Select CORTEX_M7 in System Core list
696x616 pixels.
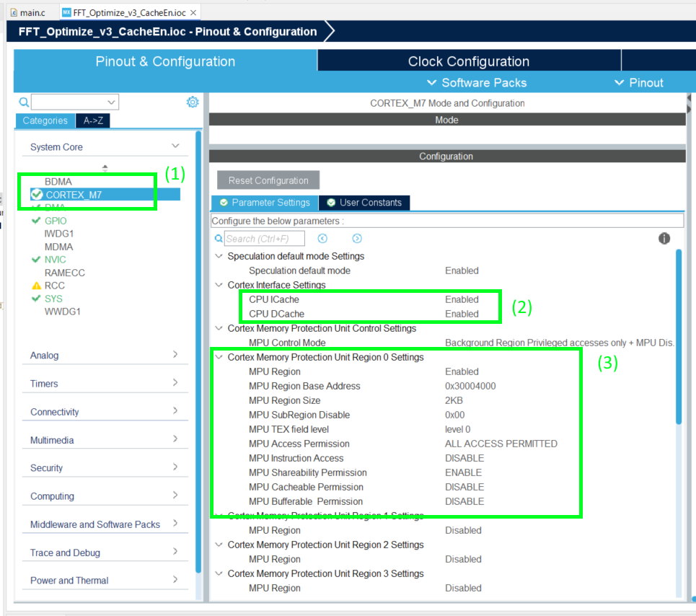point(105,194)
